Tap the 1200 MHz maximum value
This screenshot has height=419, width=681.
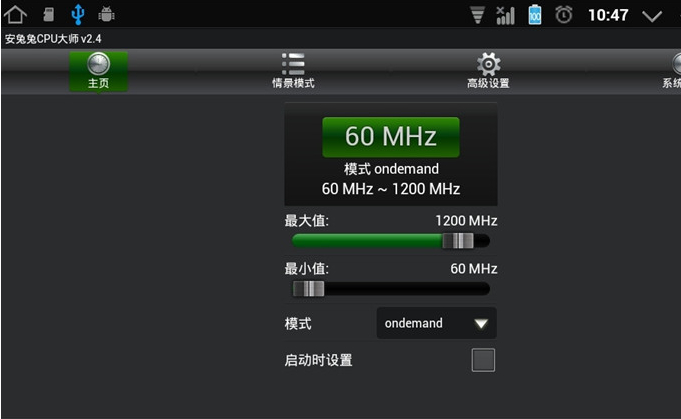[x=466, y=221]
